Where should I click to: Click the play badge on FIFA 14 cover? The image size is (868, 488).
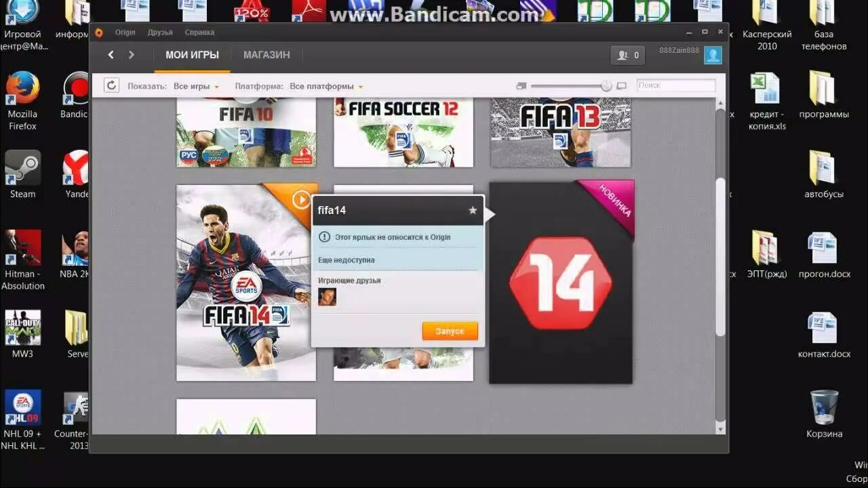click(301, 199)
